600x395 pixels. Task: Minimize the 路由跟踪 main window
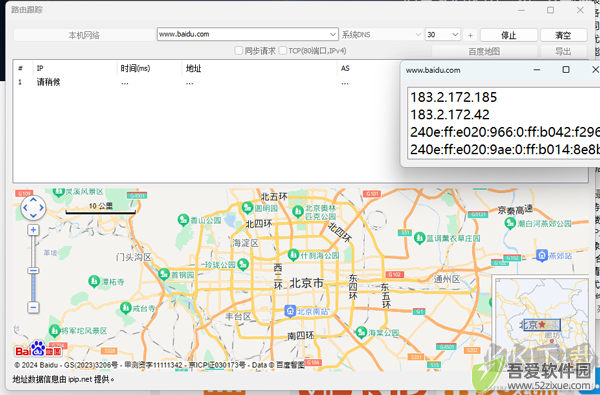(521, 10)
